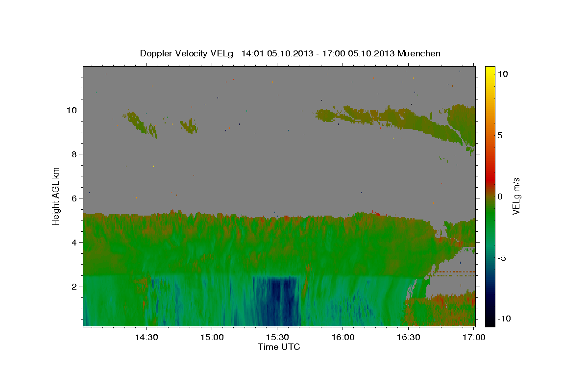Click the word "Muenchen" in the title
The image size is (588, 392).
pyautogui.click(x=419, y=53)
